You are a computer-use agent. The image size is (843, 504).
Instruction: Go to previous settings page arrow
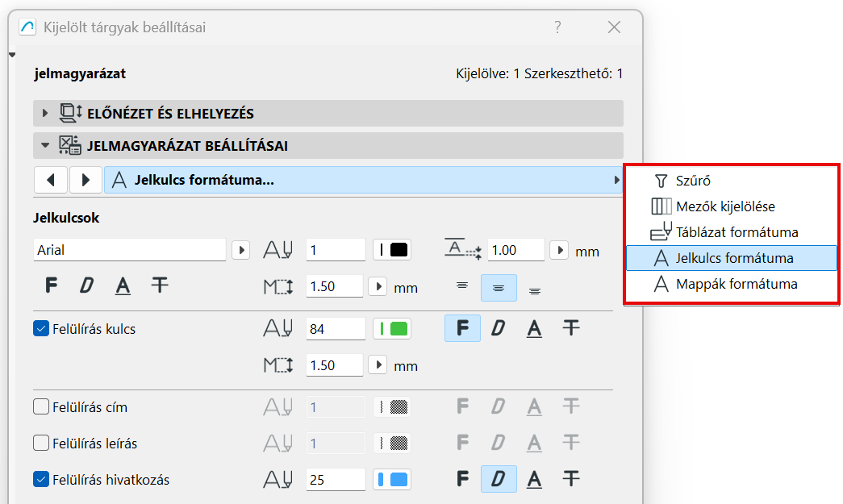coord(51,180)
